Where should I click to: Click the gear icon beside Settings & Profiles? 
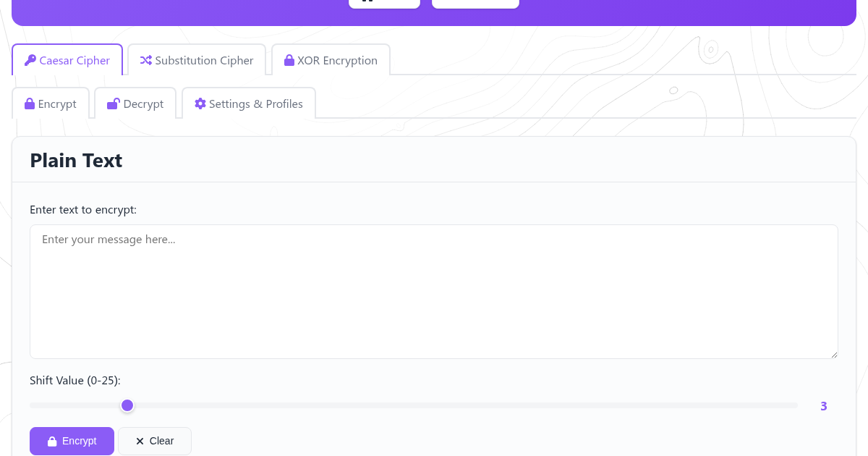pos(200,104)
